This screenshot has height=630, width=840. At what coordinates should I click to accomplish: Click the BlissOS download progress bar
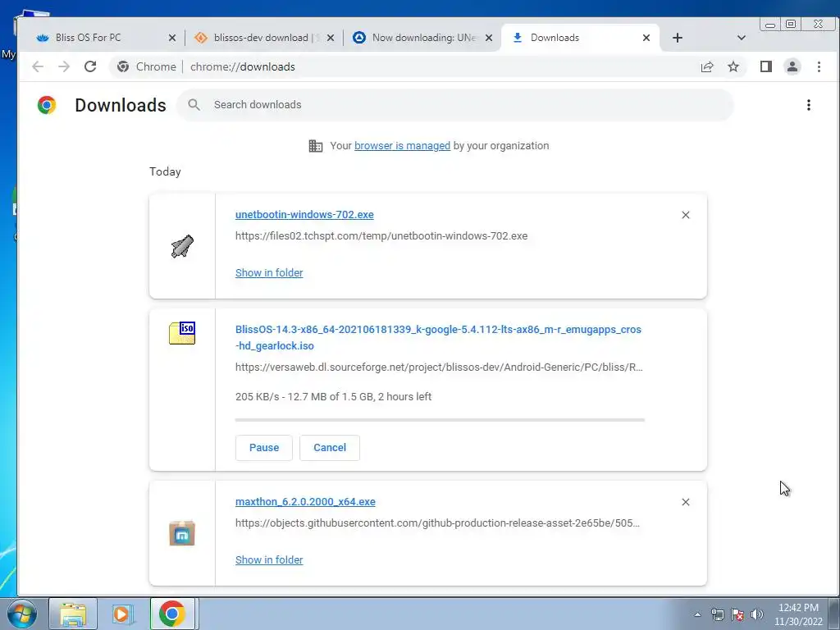click(x=440, y=420)
